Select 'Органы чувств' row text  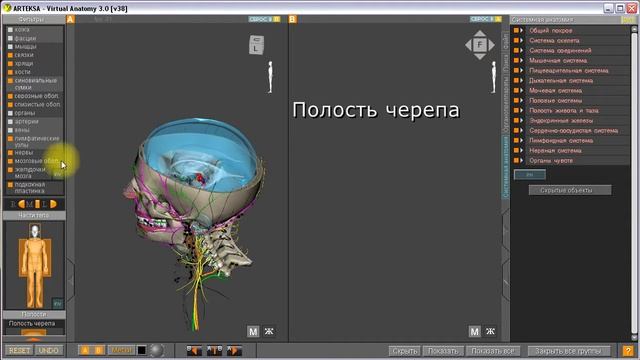551,161
